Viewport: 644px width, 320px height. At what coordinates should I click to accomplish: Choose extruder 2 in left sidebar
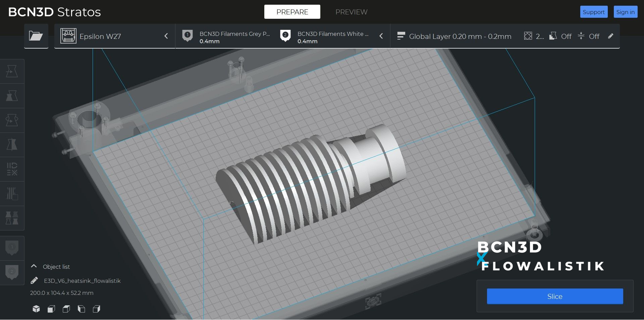(x=12, y=272)
